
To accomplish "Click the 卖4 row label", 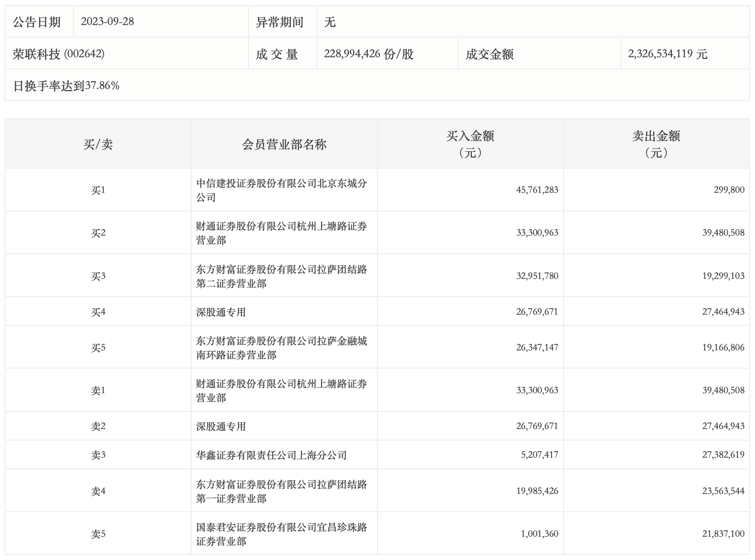I will coord(98,492).
